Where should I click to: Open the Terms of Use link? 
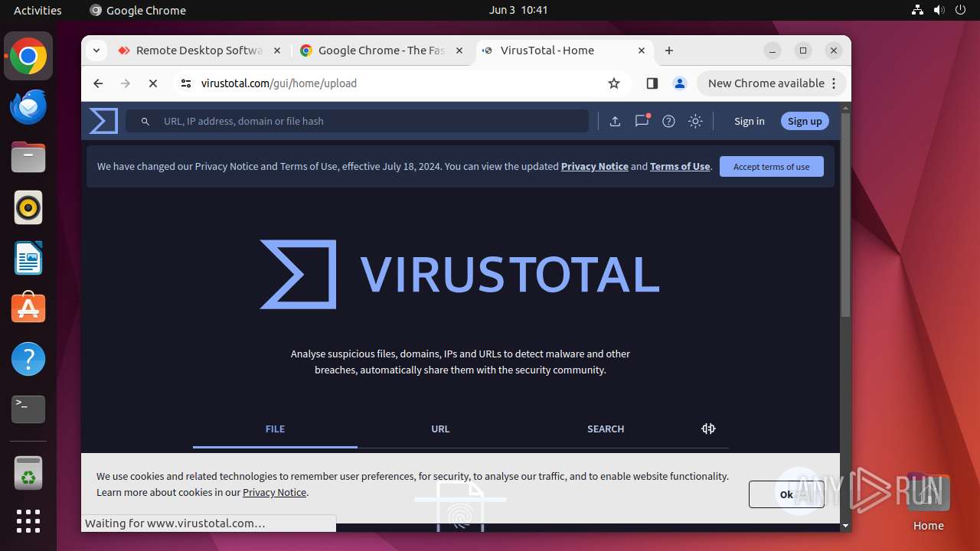pyautogui.click(x=680, y=166)
